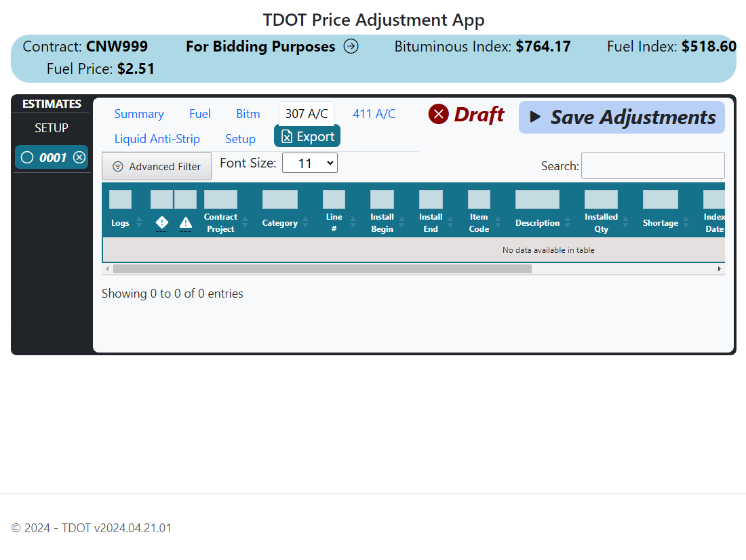
Task: Click the Shortage filter box
Action: pyautogui.click(x=661, y=199)
